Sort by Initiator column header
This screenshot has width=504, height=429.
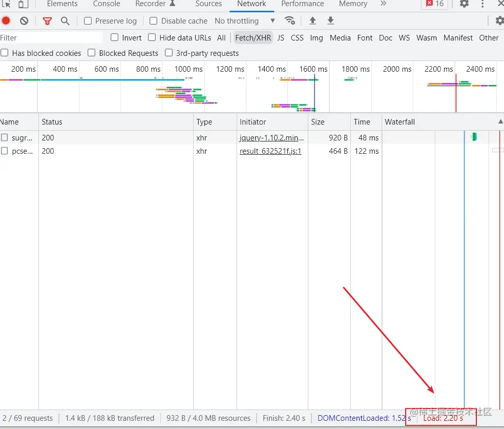272,122
